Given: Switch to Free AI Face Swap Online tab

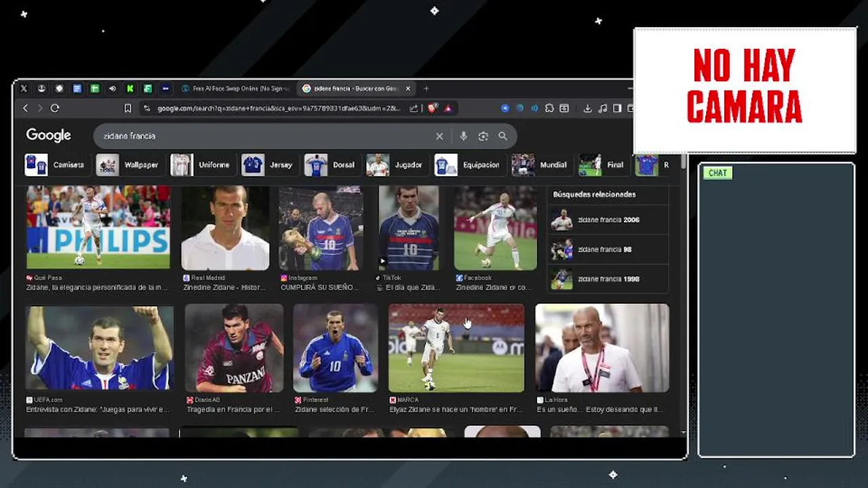Looking at the screenshot, I should pos(235,88).
